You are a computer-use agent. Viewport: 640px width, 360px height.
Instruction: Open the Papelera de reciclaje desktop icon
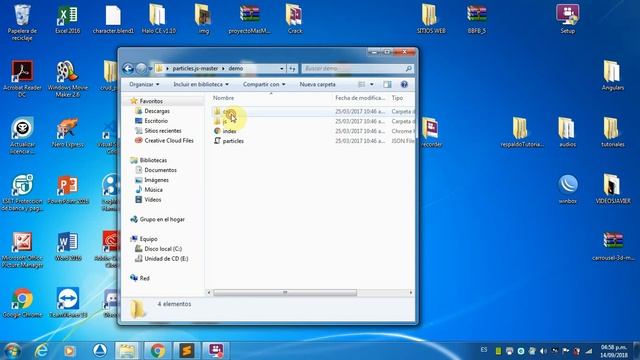pyautogui.click(x=22, y=22)
